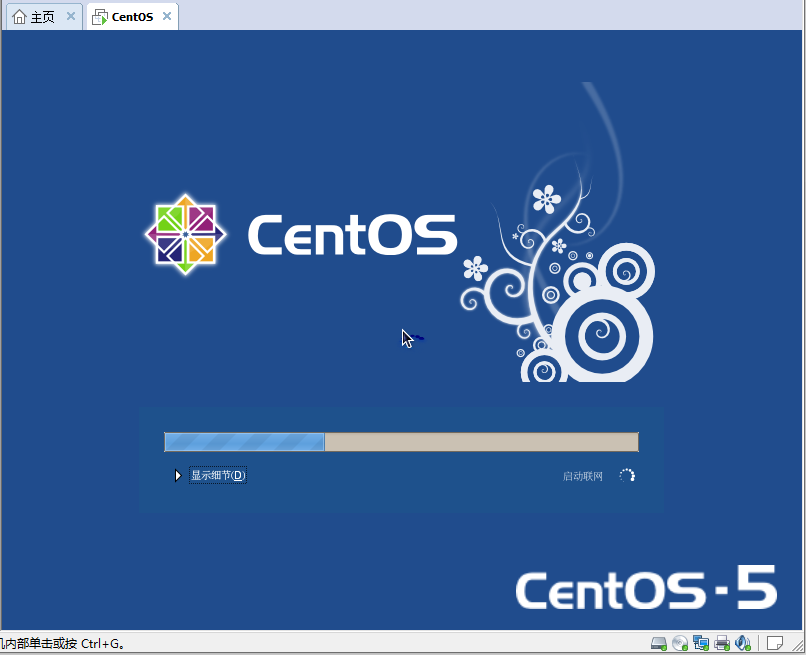Switch to the 主页 tab
This screenshot has height=655, width=806.
[44, 16]
